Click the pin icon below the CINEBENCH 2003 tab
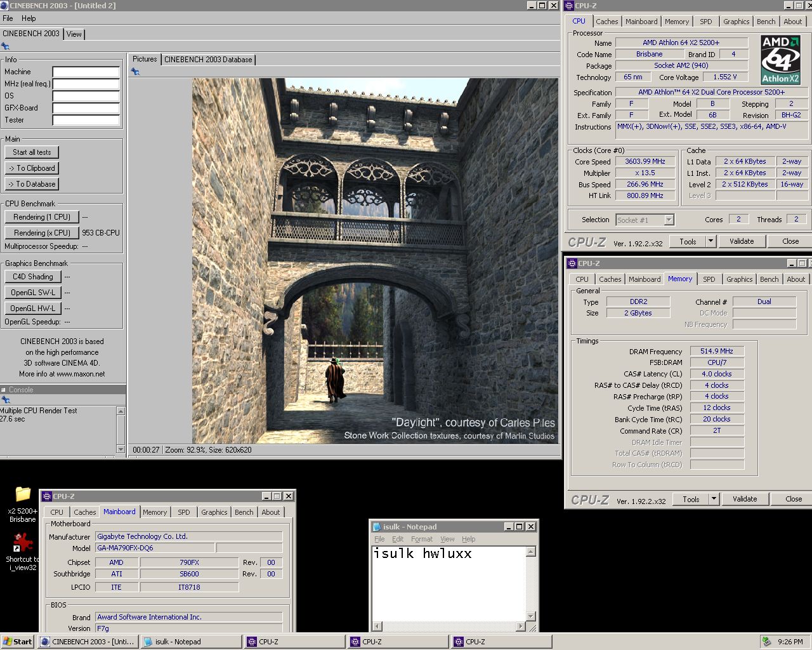The width and height of the screenshot is (812, 650). [x=5, y=46]
